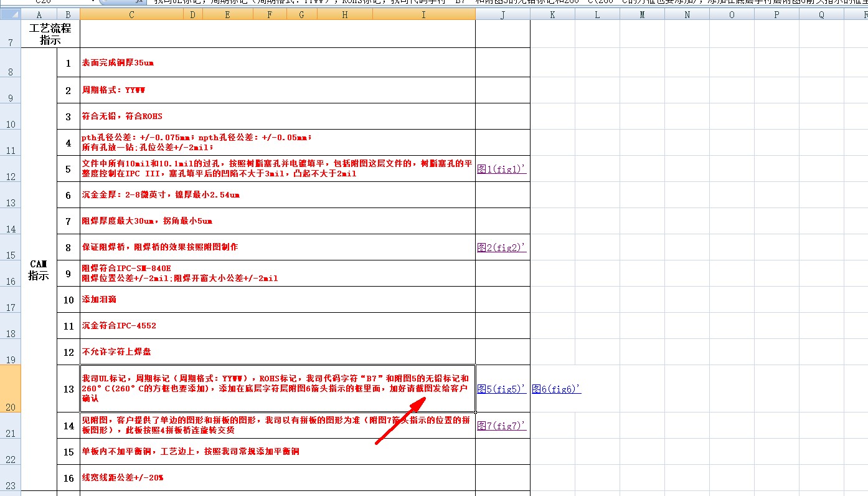
Task: Select row 12 header
Action: coord(11,169)
